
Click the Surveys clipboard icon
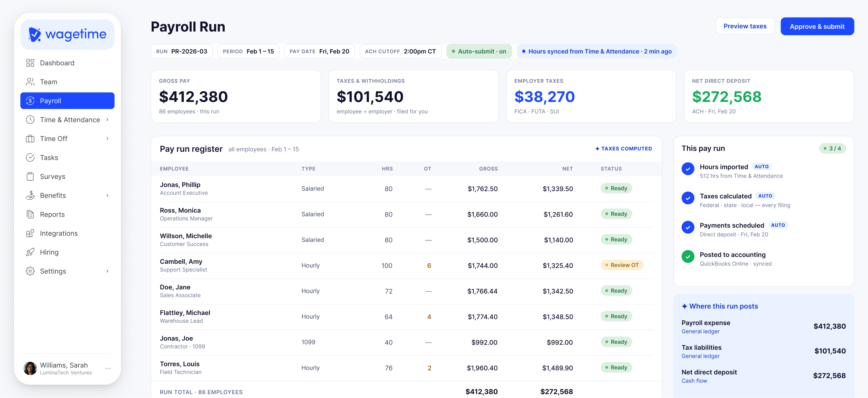point(30,176)
